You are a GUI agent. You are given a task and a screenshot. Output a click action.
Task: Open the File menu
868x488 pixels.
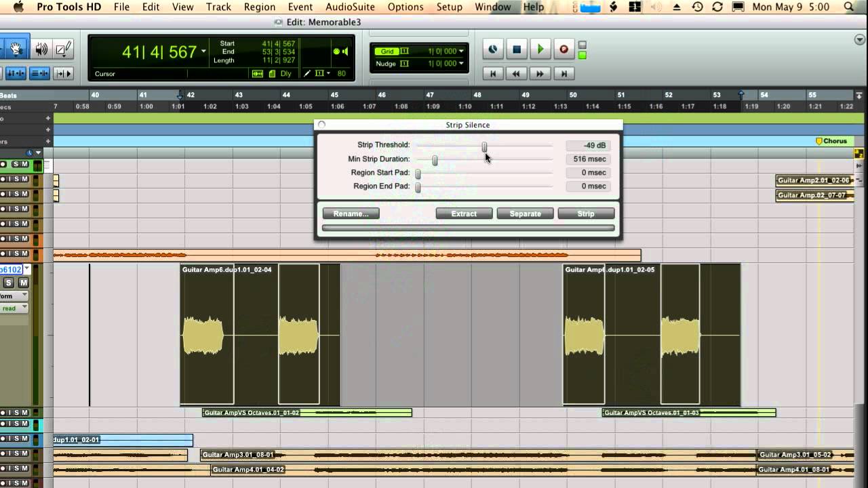click(x=121, y=7)
